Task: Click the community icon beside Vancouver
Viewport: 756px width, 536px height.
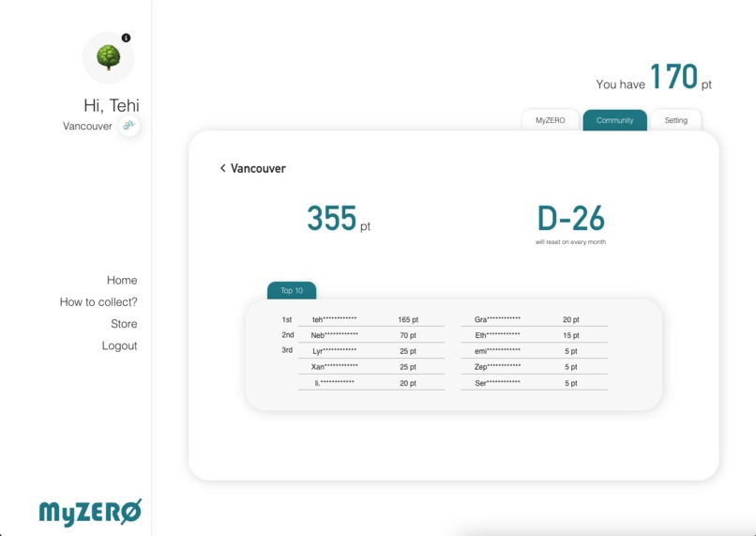Action: pyautogui.click(x=129, y=126)
